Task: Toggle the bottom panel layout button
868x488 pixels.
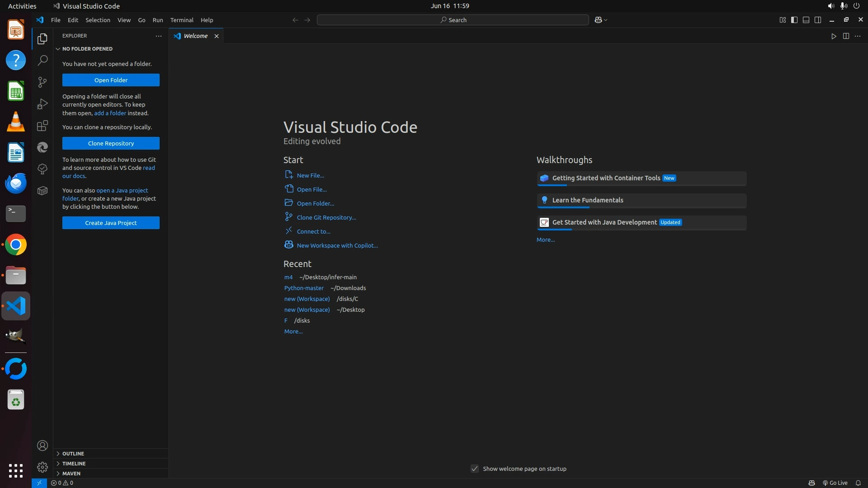Action: 806,20
